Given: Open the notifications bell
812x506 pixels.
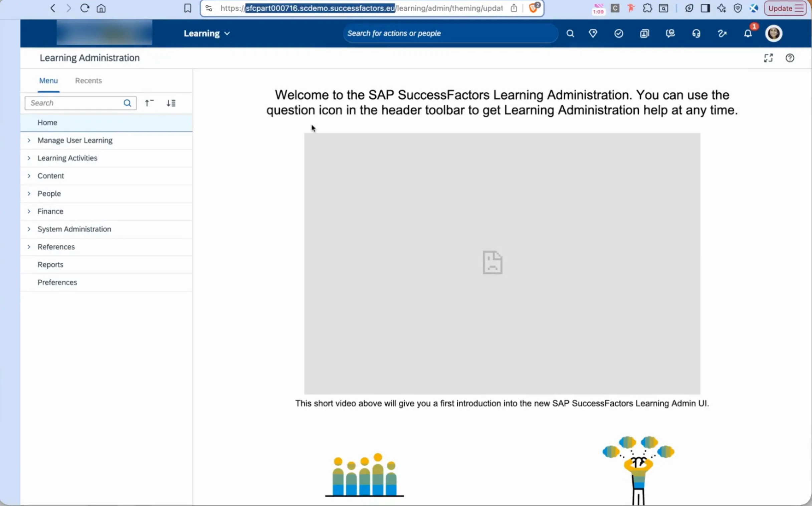Looking at the screenshot, I should pos(748,33).
